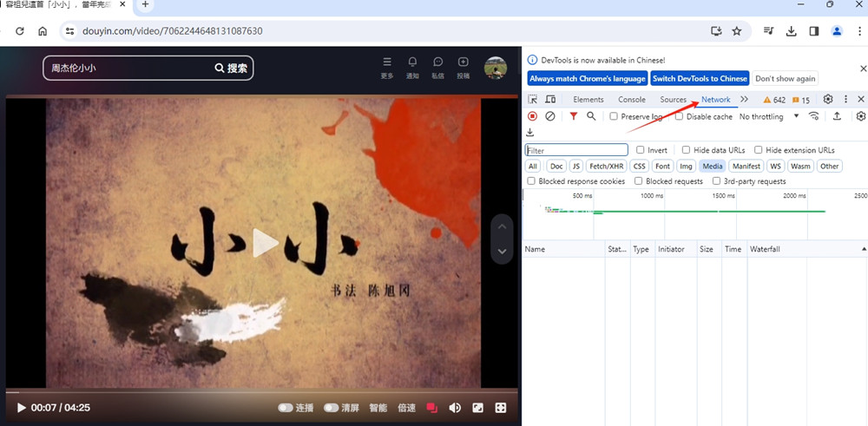
Task: Click red danmaku icon in player
Action: point(432,408)
